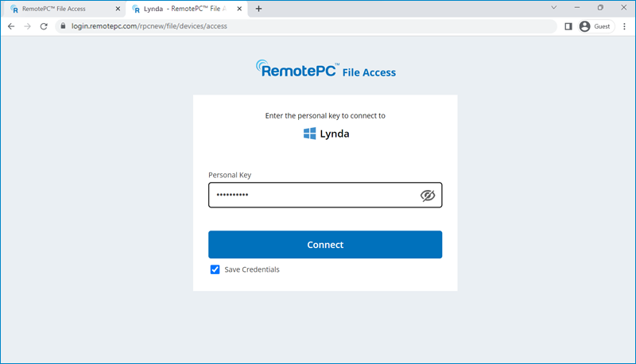Open a new browser tab

[x=258, y=9]
